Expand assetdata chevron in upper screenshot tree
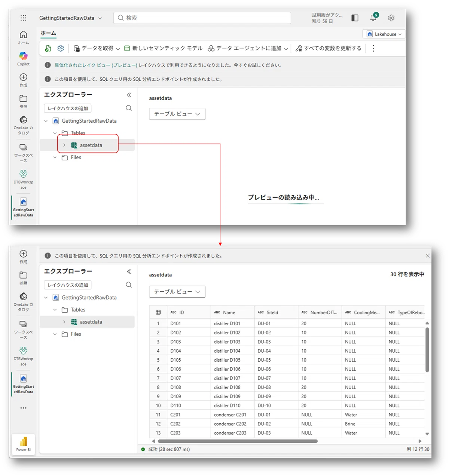Viewport: 449px width, 476px height. coord(64,145)
